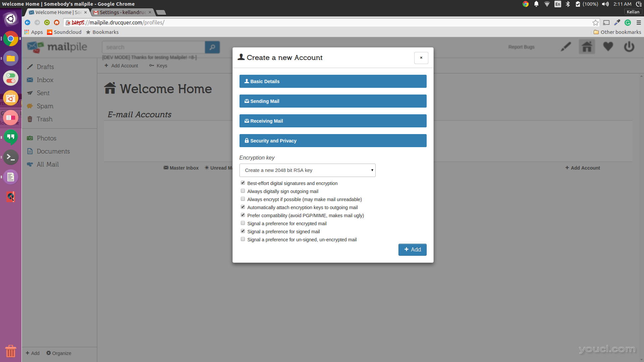Click the Add account button

point(412,249)
